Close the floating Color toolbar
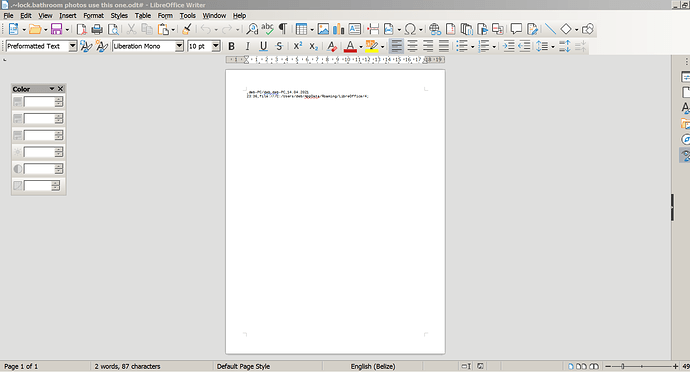This screenshot has height=372, width=690. click(61, 89)
